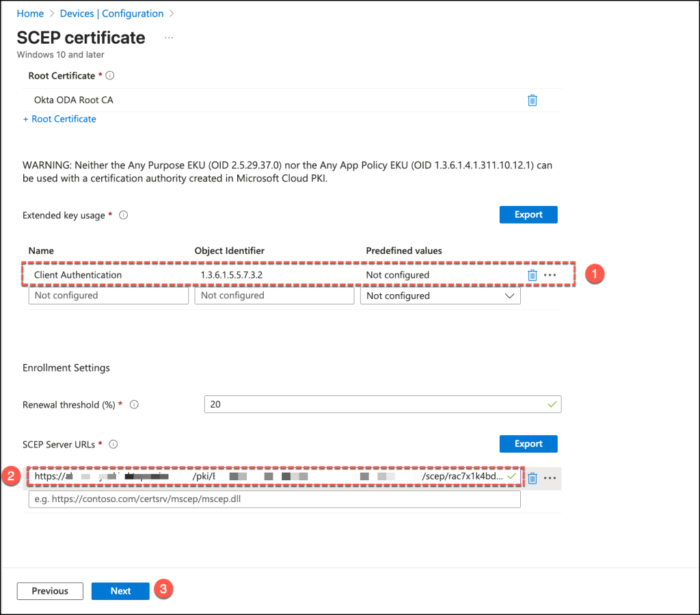
Task: Open Devices | Configuration breadcrumb
Action: pyautogui.click(x=111, y=14)
